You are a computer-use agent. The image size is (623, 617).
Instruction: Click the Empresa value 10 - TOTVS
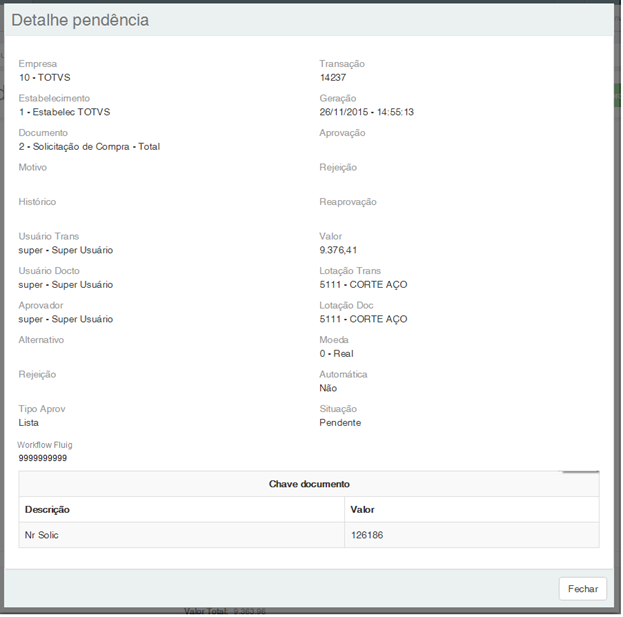click(x=46, y=77)
